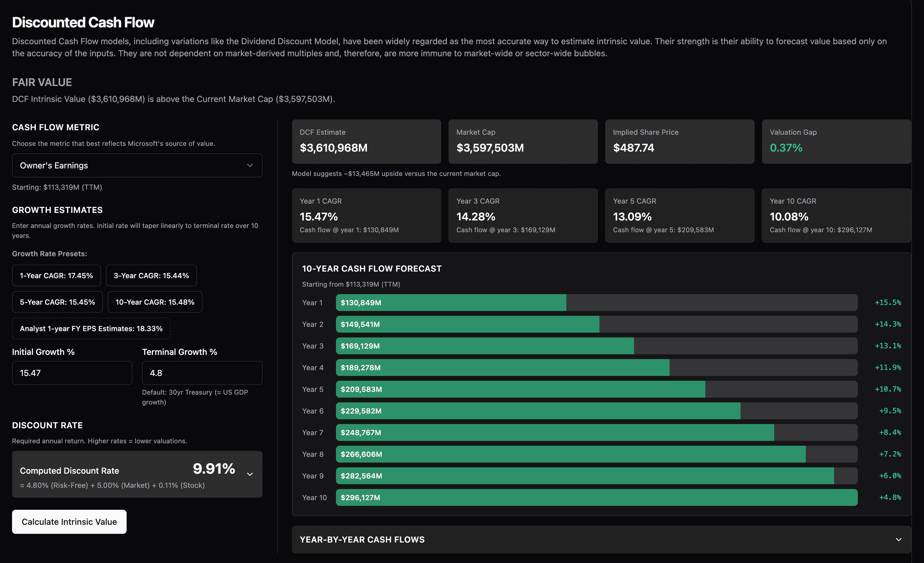
Task: Click the Terminal Growth % input field
Action: click(202, 373)
